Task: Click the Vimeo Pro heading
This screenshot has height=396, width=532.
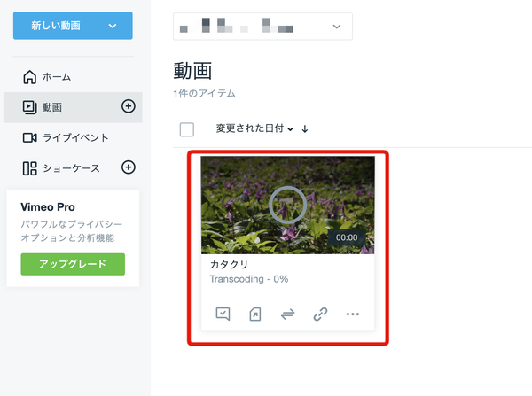Action: point(48,207)
